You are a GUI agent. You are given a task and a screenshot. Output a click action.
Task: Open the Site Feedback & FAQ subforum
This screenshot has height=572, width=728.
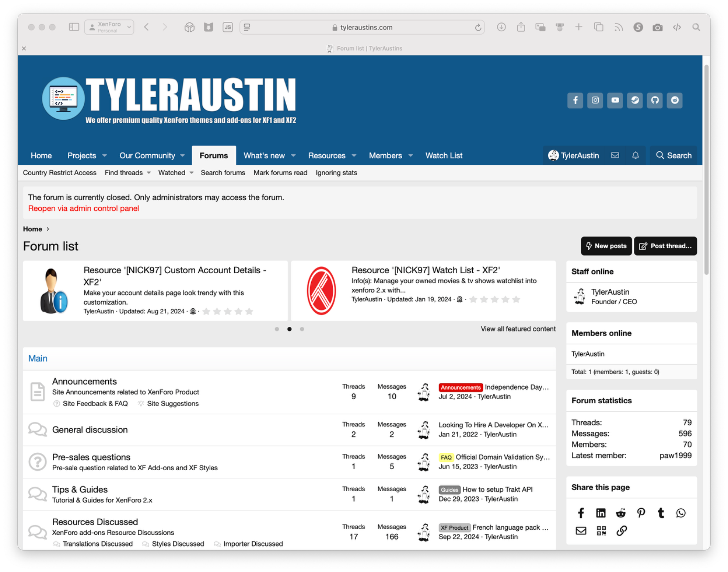pyautogui.click(x=95, y=404)
